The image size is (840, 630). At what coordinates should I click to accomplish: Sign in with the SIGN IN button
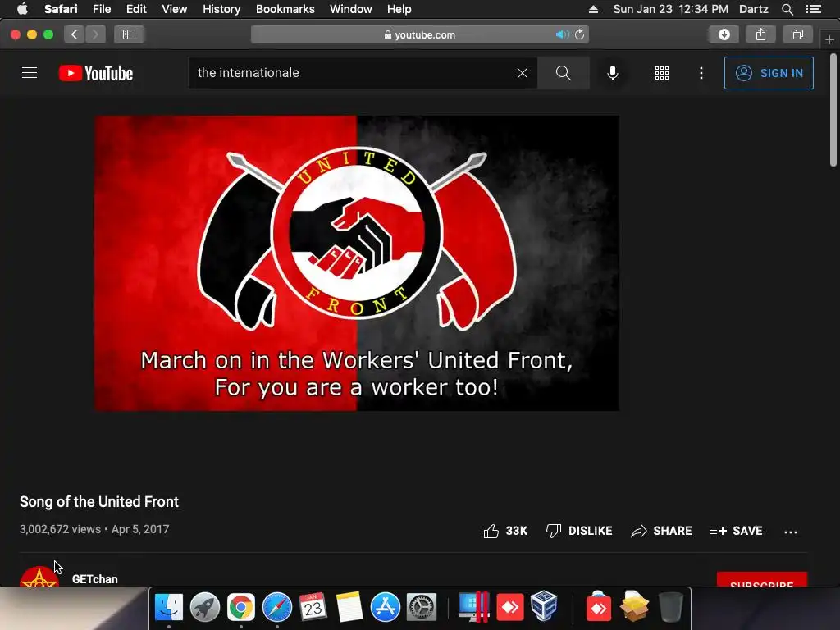click(769, 73)
